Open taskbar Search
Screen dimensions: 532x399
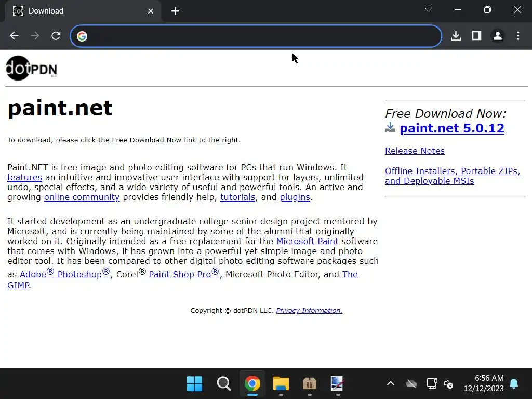click(223, 384)
